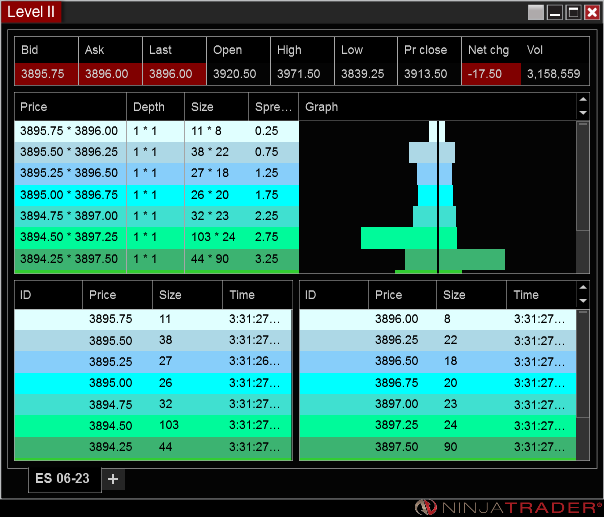
Task: Click the depth table scrollbar thumb
Action: point(583,176)
